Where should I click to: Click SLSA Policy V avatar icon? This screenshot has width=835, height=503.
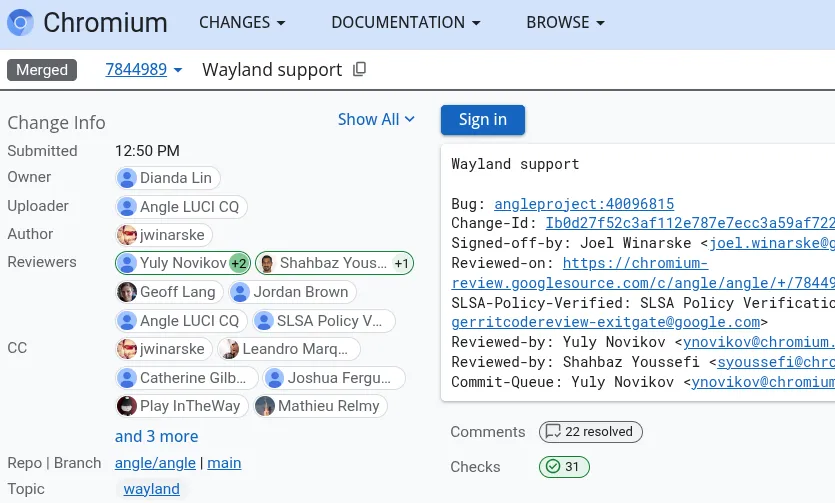tap(264, 321)
